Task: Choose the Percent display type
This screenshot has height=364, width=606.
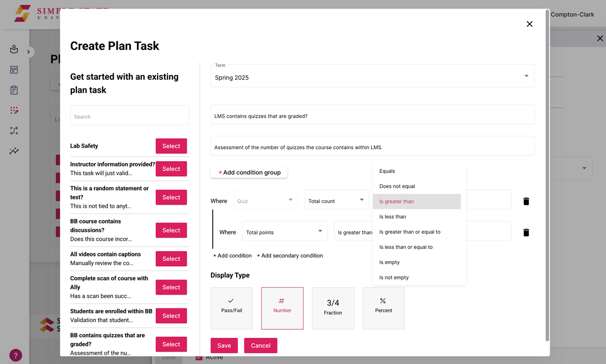Action: click(x=383, y=308)
